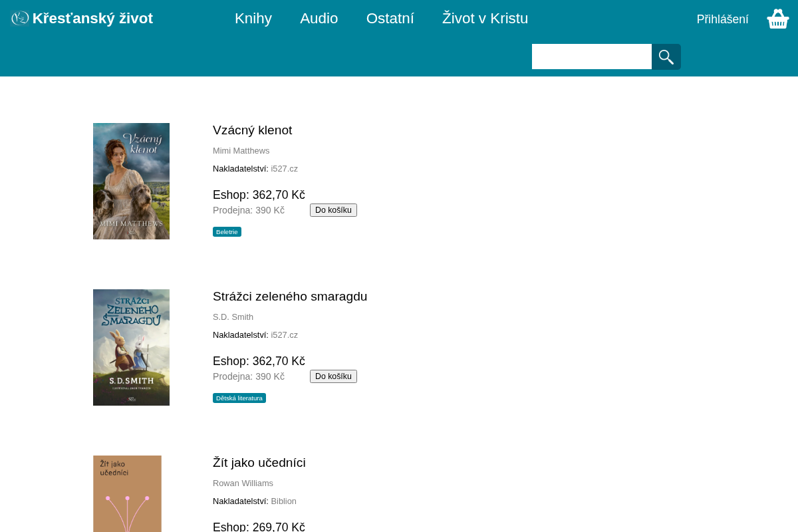Screen dimensions: 798x532
Task: Open publisher i527.cz for Vzácný klenot
Action: coord(285,169)
